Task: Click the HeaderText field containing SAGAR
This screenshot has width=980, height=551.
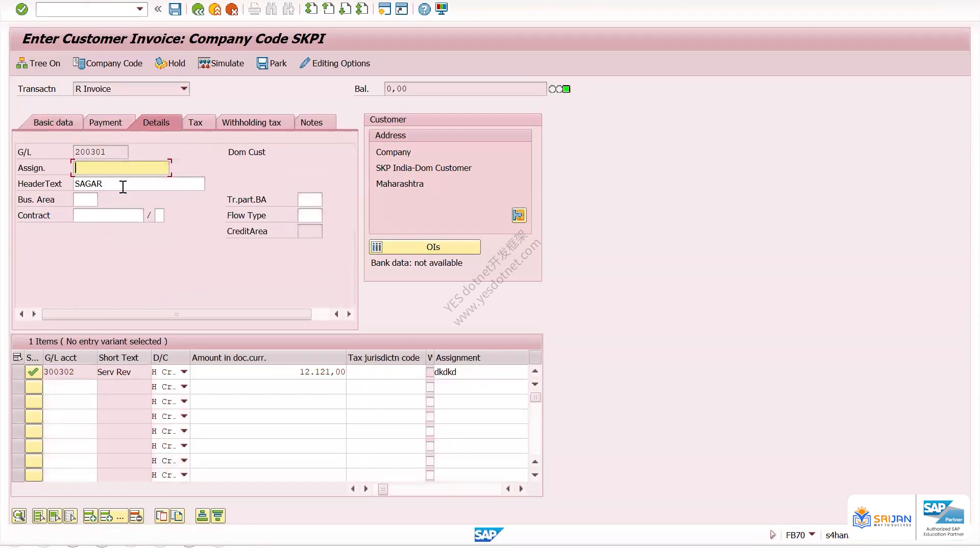Action: coord(139,184)
